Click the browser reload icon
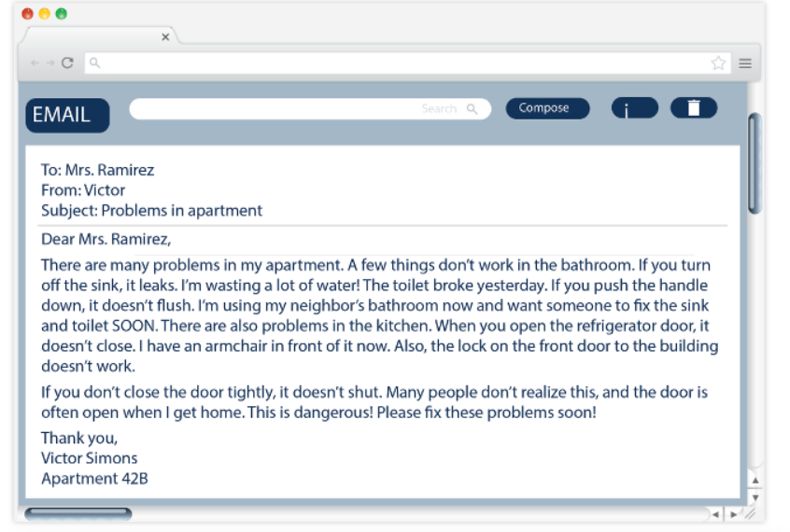This screenshot has height=532, width=790. pyautogui.click(x=67, y=63)
